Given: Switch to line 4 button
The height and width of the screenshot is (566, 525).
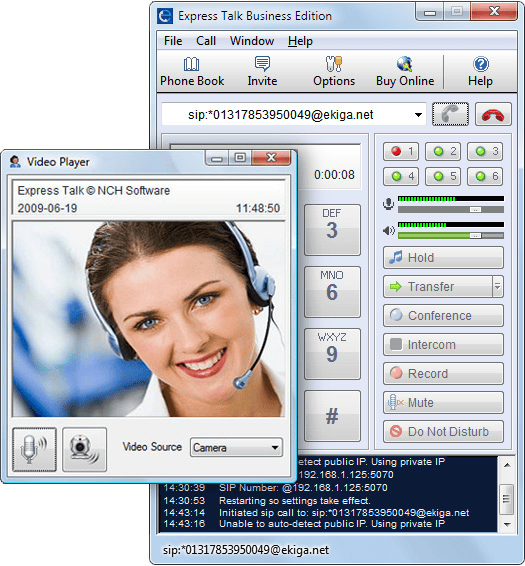Looking at the screenshot, I should [x=401, y=177].
